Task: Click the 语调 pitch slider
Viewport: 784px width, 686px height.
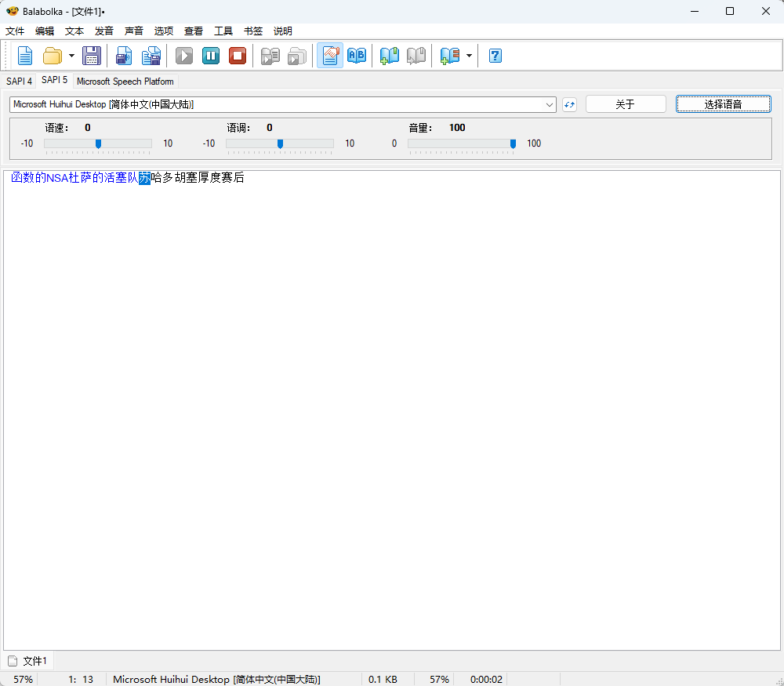Action: pyautogui.click(x=280, y=144)
